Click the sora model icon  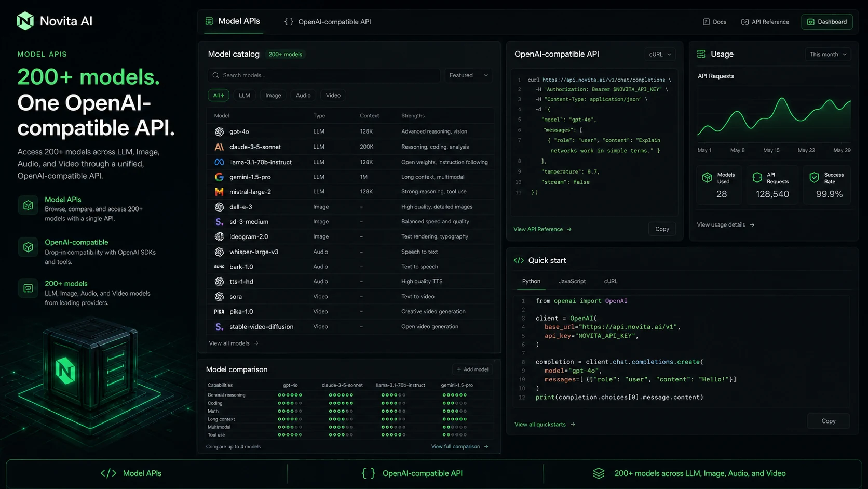[x=219, y=296]
